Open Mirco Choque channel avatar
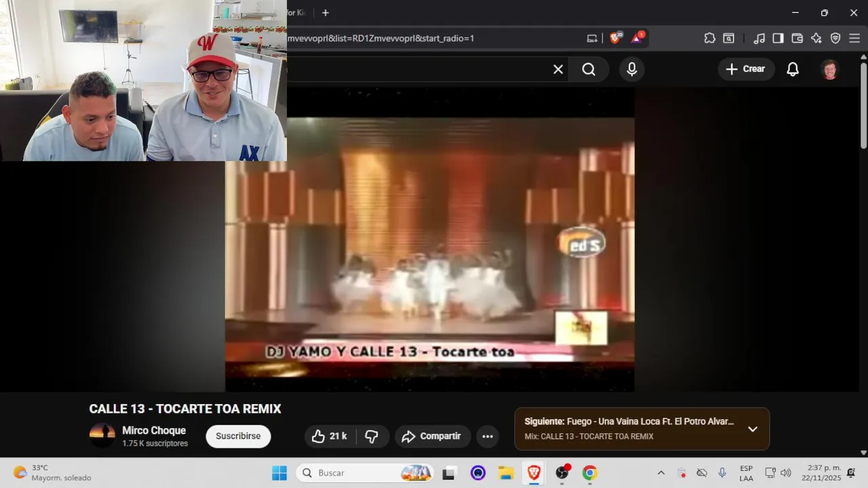Image resolution: width=868 pixels, height=488 pixels. click(x=102, y=435)
